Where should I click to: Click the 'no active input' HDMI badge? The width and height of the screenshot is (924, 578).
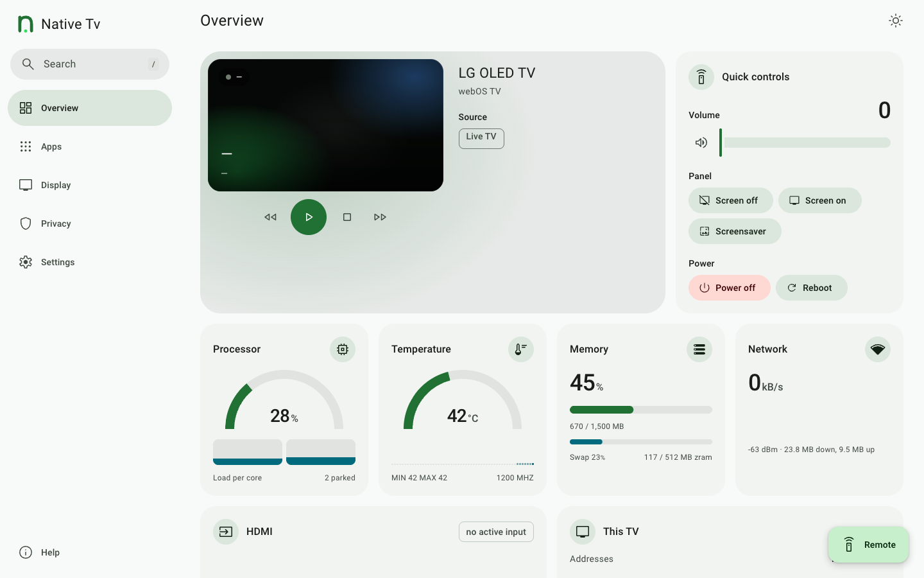[x=496, y=532]
